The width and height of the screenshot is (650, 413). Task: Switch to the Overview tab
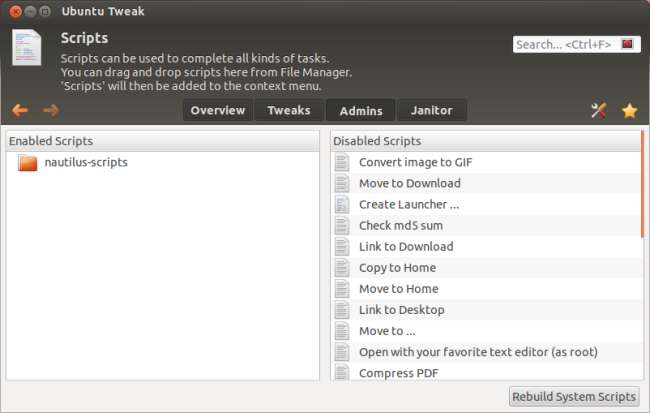[x=218, y=110]
